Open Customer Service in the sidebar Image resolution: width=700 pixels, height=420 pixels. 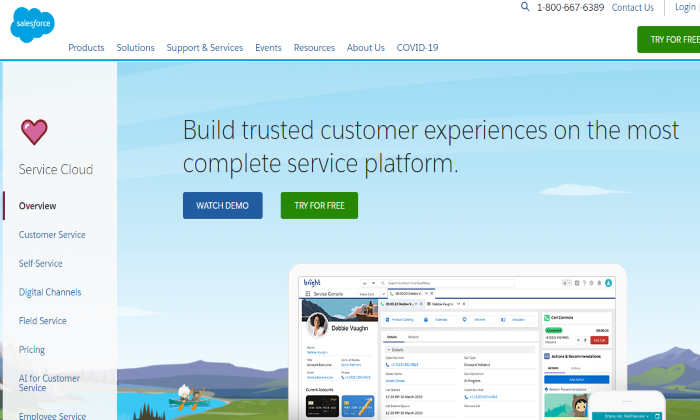pyautogui.click(x=52, y=235)
